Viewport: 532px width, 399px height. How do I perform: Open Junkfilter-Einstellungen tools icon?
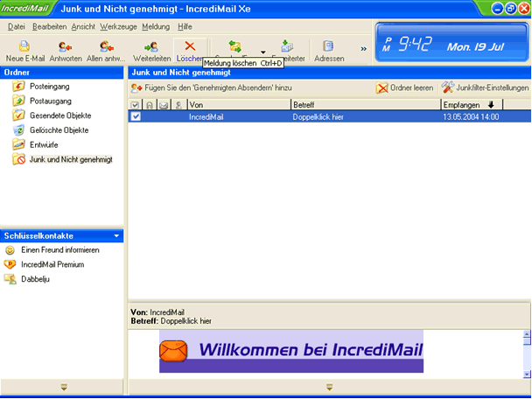pos(447,87)
